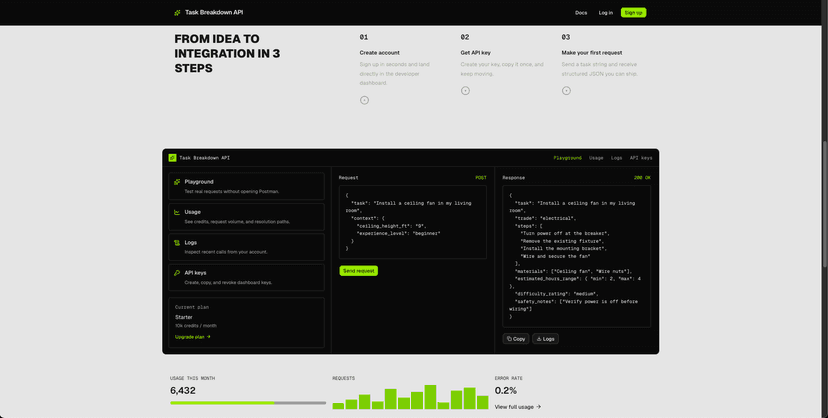Click the copy icon in Copy button
828x418 pixels.
[x=509, y=339]
